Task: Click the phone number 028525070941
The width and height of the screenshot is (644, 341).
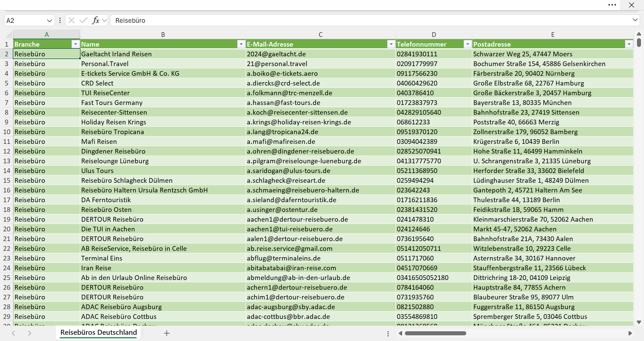Action: coord(434,151)
